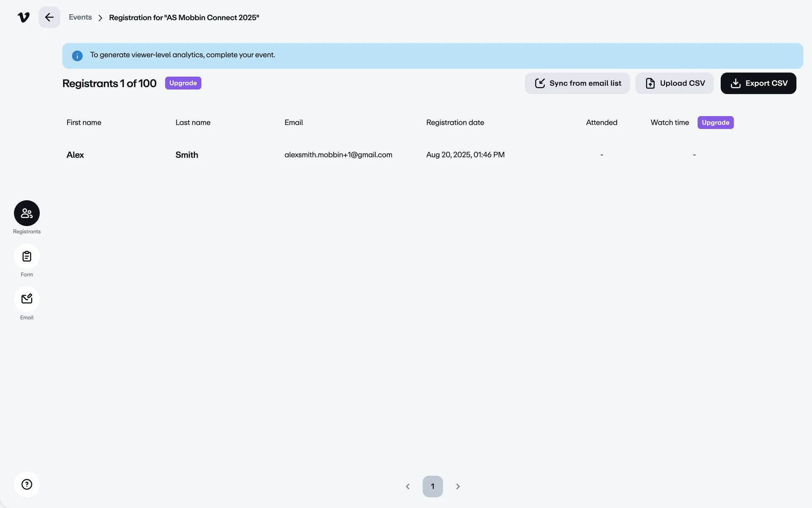Export registrants with Export CSV

pyautogui.click(x=758, y=83)
